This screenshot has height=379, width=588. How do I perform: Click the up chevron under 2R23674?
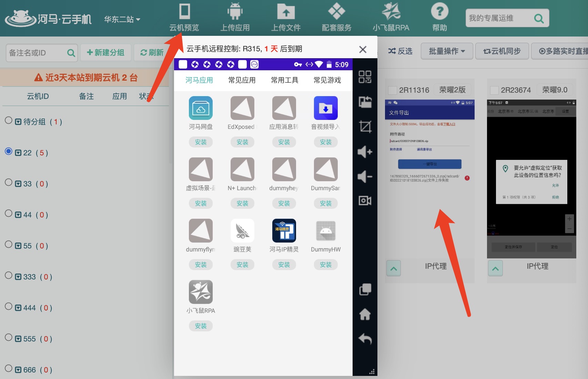pyautogui.click(x=495, y=268)
